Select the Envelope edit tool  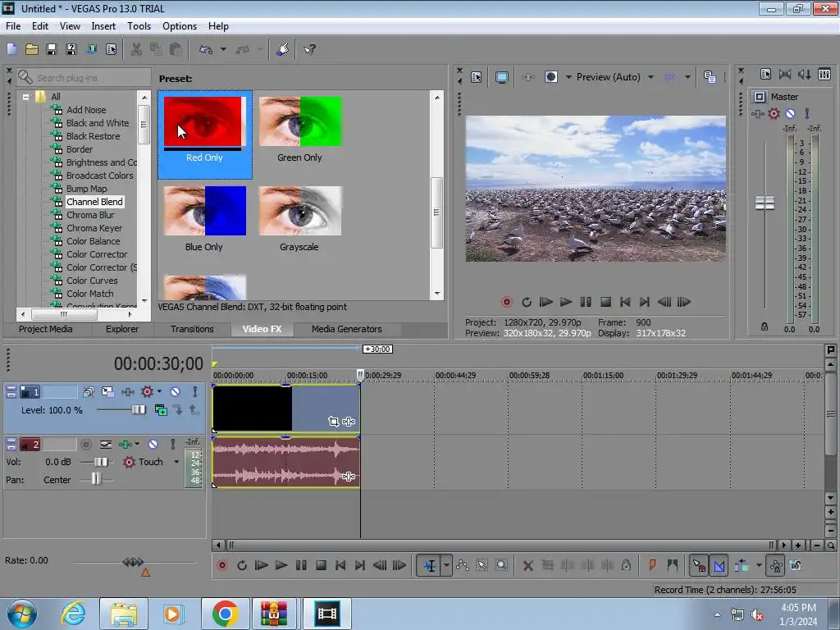(x=463, y=565)
